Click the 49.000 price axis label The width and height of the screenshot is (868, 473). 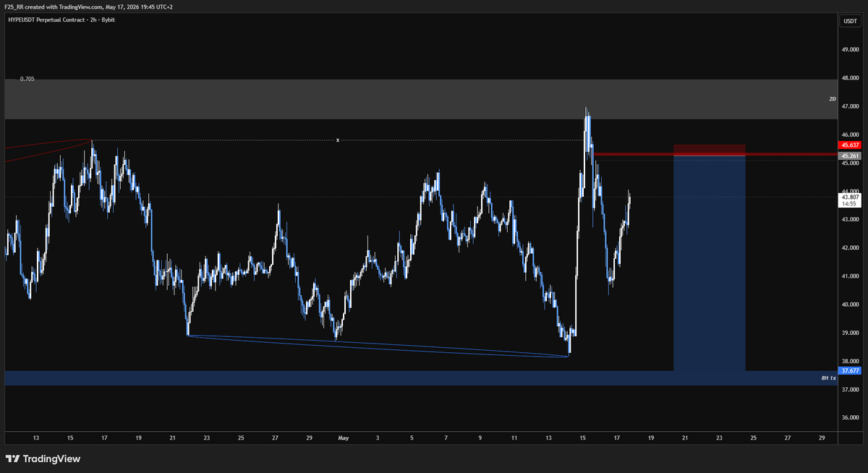(849, 50)
